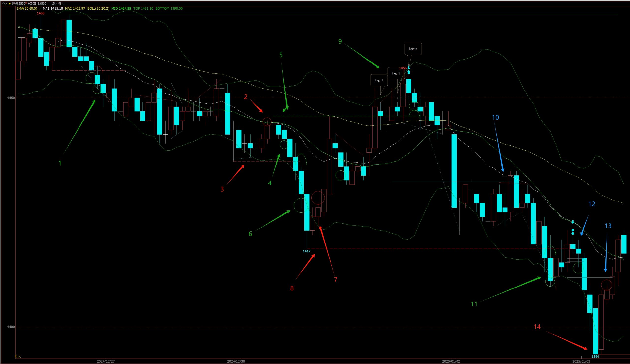Screen dimensions: 630x364
Task: Expand the EMA(20,60,0) indicator dropdown
Action: coord(39,9)
